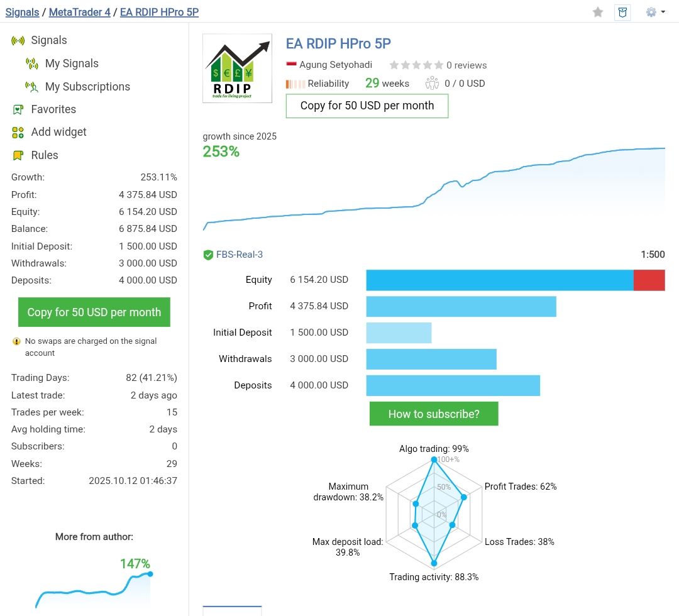Open the MetaTrader 4 breadcrumb link
This screenshot has width=679, height=616.
coord(79,12)
